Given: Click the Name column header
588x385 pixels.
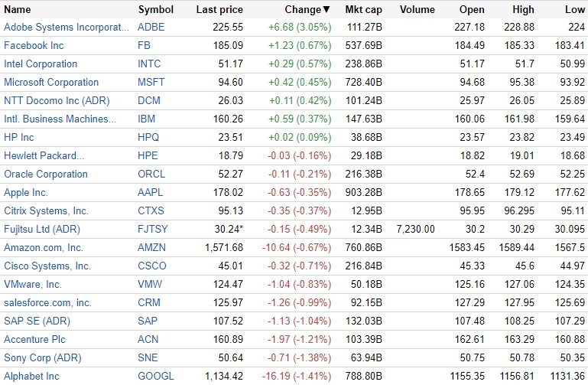Looking at the screenshot, I should tap(18, 10).
